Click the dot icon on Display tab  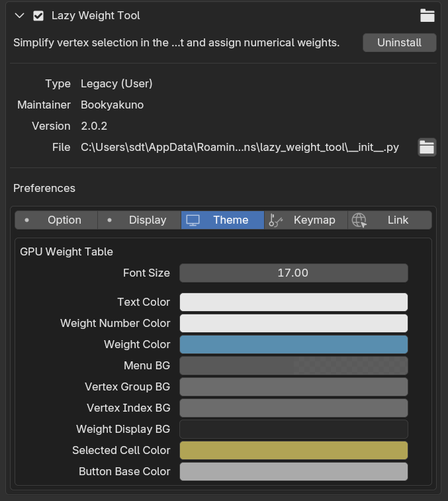(109, 220)
